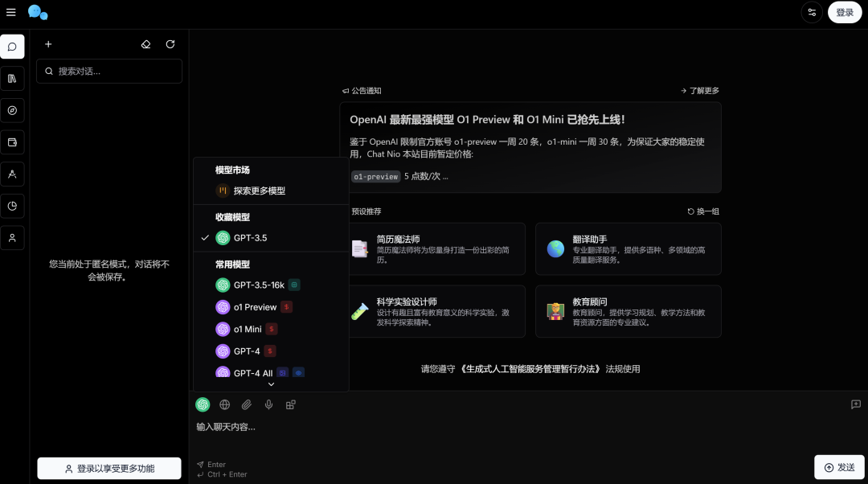Open the 生成式人工智能服务管理暂行办法 regulation link

pos(527,369)
